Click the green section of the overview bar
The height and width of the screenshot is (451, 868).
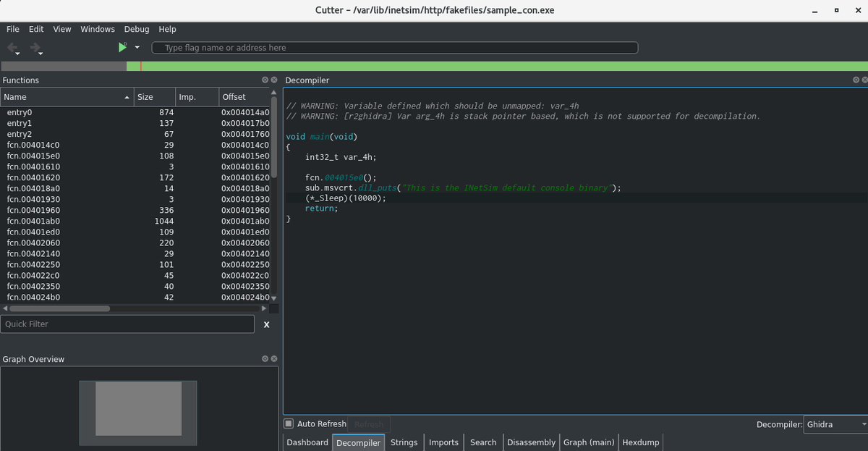pos(497,66)
